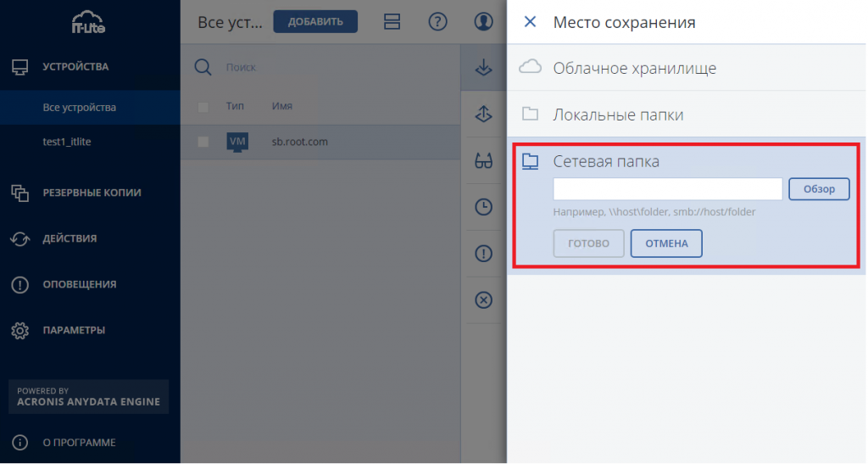Click the local folder icon

531,114
